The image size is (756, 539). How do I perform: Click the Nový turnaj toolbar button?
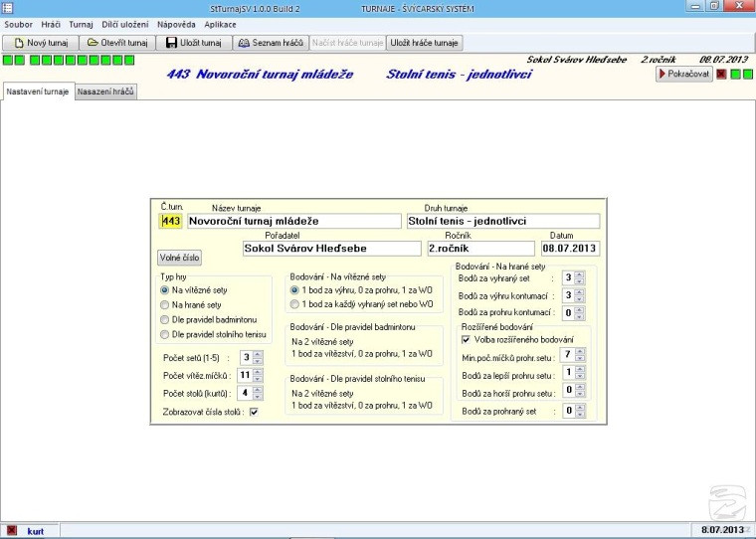click(41, 43)
